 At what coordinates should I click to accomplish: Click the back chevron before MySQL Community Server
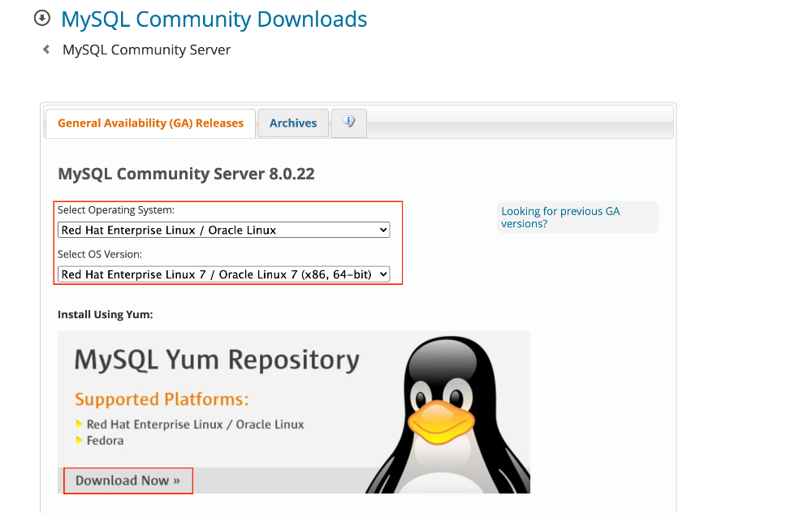[x=46, y=50]
